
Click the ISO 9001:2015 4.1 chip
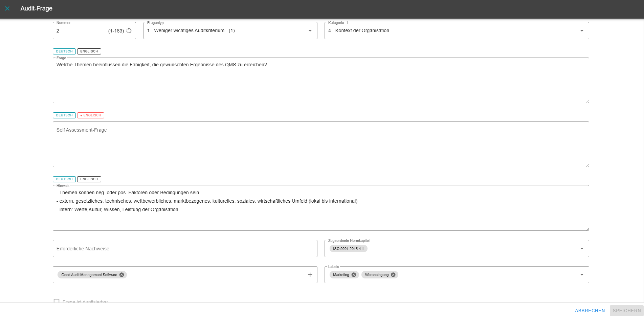(x=348, y=249)
